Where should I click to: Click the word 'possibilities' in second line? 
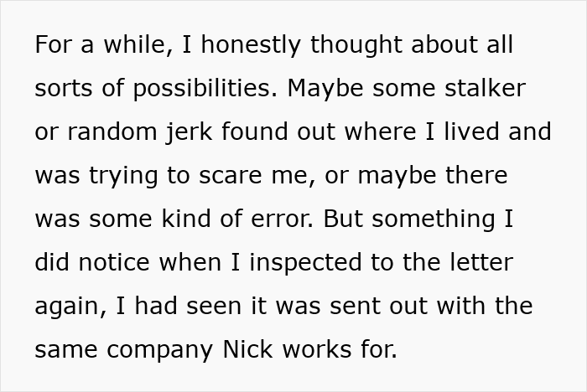pos(205,88)
